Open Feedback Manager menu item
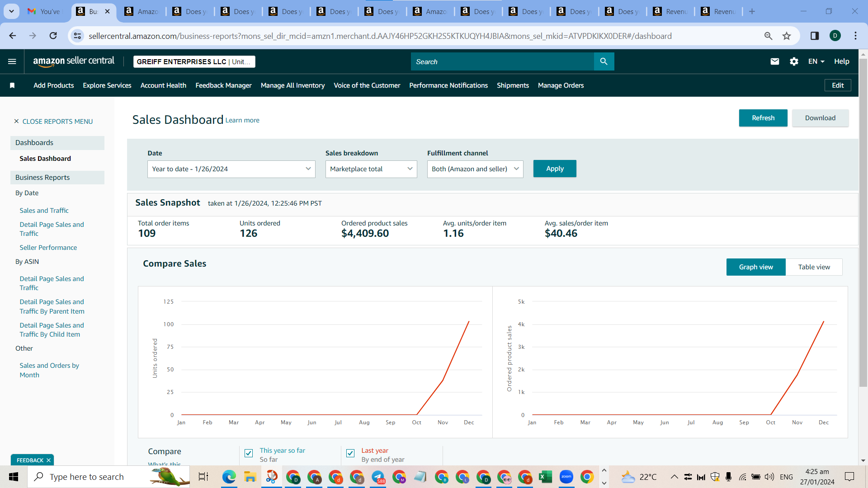868x488 pixels. (x=223, y=85)
